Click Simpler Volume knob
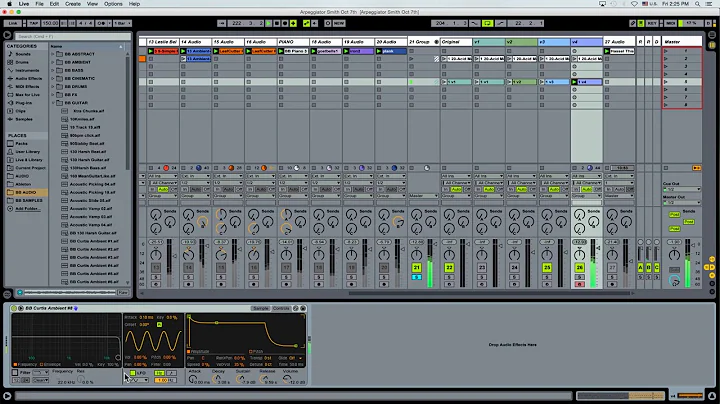The width and height of the screenshot is (720, 404). (287, 379)
